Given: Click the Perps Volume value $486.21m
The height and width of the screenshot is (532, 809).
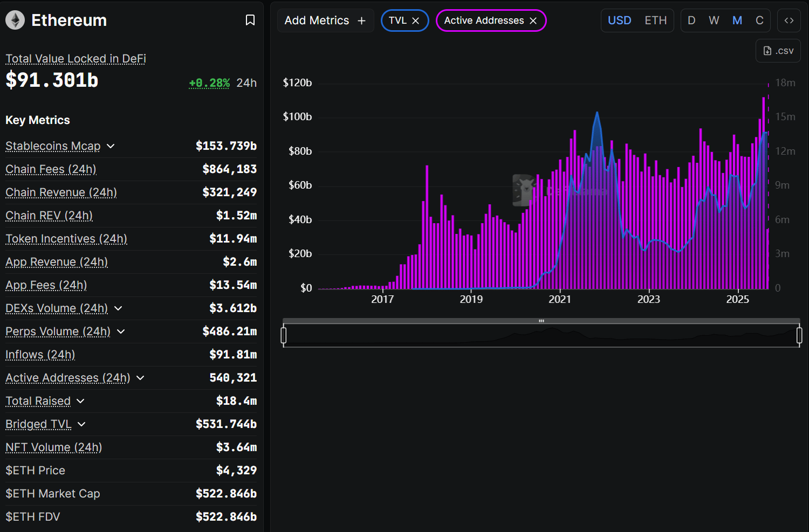Looking at the screenshot, I should click(x=230, y=331).
